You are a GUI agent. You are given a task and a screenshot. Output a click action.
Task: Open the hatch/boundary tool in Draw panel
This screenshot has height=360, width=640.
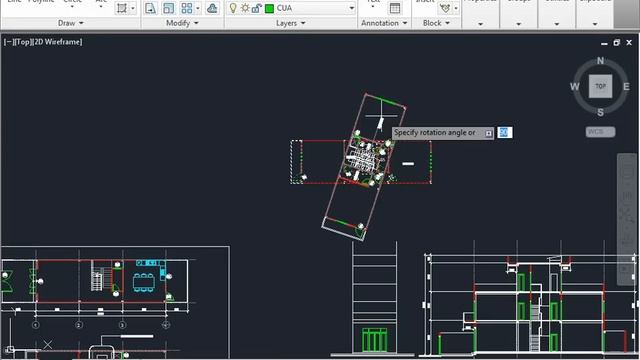point(122,8)
